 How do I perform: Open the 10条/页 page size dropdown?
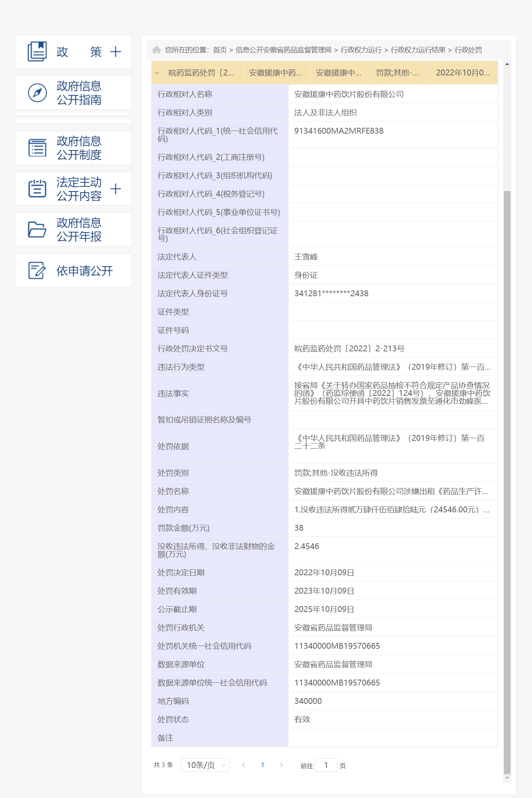coord(205,765)
